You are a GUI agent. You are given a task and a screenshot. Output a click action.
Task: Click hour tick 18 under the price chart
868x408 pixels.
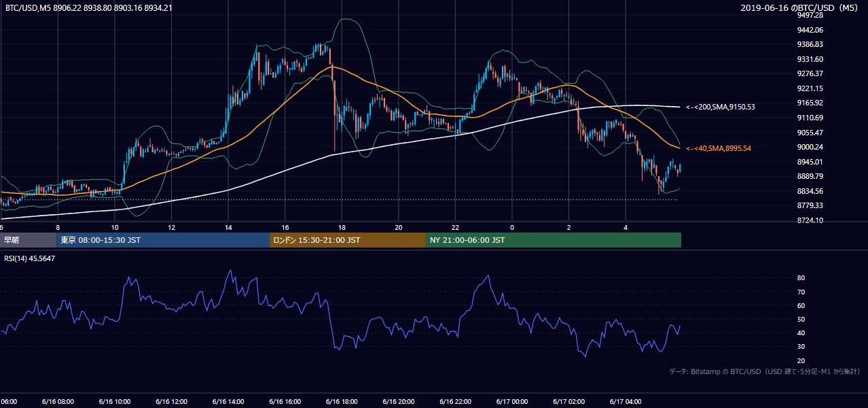pyautogui.click(x=342, y=227)
